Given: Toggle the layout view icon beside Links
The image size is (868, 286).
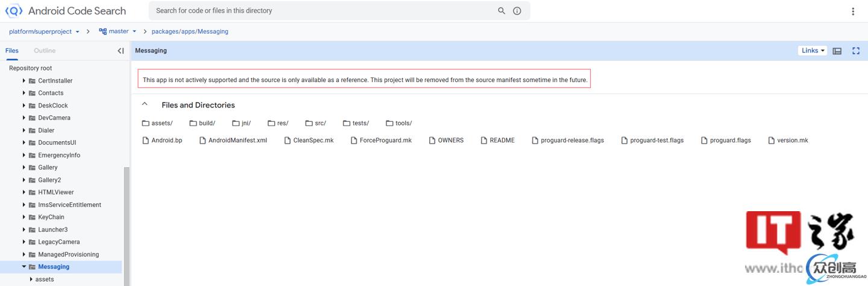Looking at the screenshot, I should [837, 51].
